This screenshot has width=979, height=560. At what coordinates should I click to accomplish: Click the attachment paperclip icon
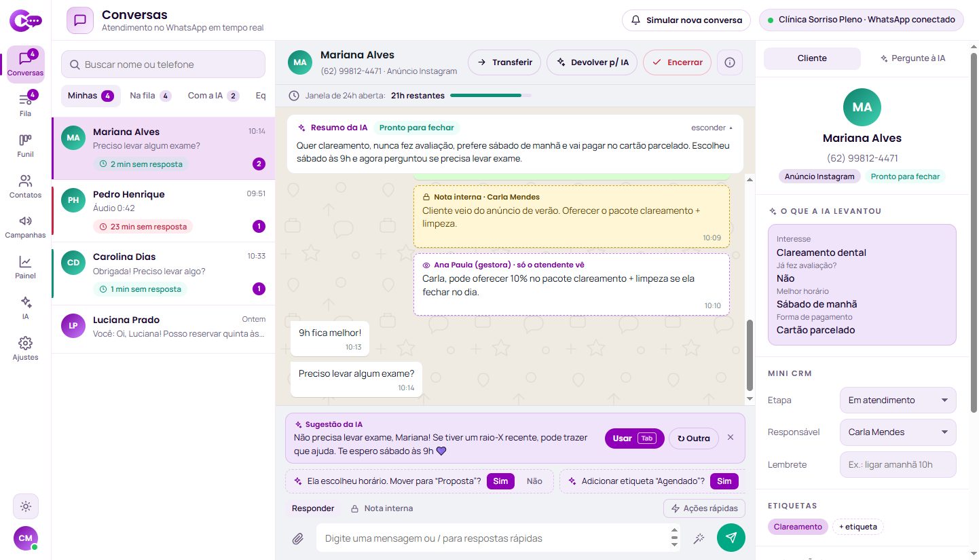point(297,538)
